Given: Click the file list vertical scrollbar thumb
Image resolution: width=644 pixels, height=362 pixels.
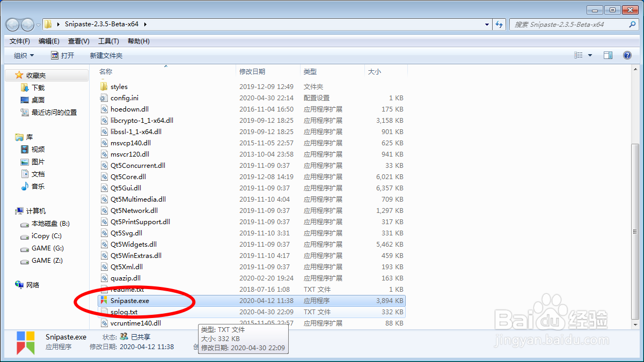Looking at the screenshot, I should click(x=635, y=233).
